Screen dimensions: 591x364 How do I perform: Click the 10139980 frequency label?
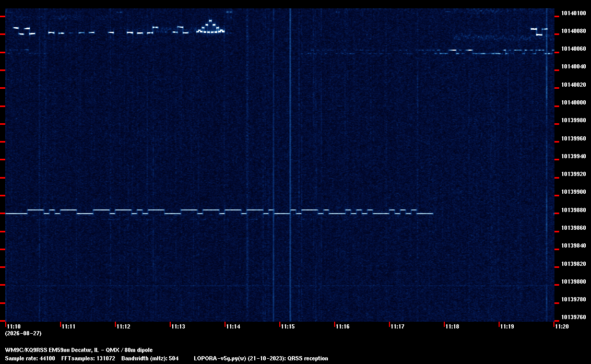coord(574,120)
